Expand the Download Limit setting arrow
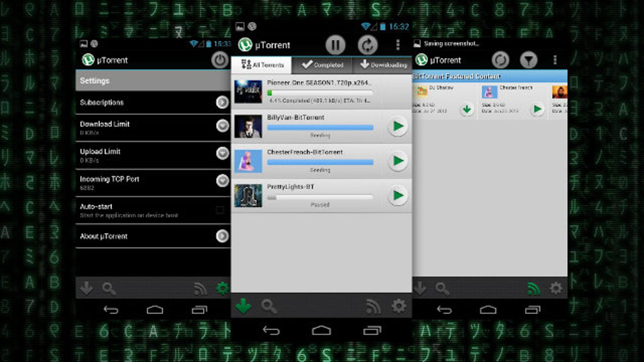Screen dimensions: 644x362 tap(222, 126)
